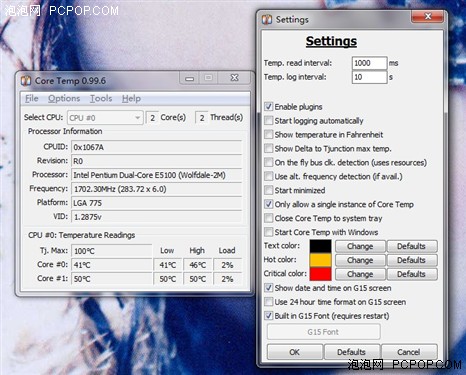Reset Hot color with Defaults button

pyautogui.click(x=411, y=260)
